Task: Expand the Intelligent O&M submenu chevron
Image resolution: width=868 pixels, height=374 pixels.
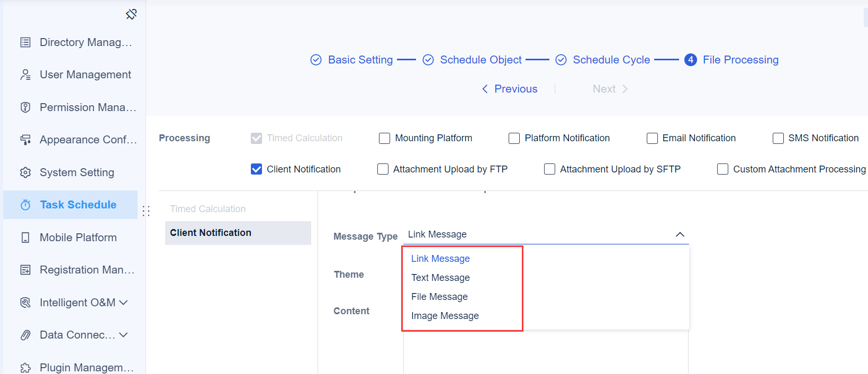Action: (123, 303)
